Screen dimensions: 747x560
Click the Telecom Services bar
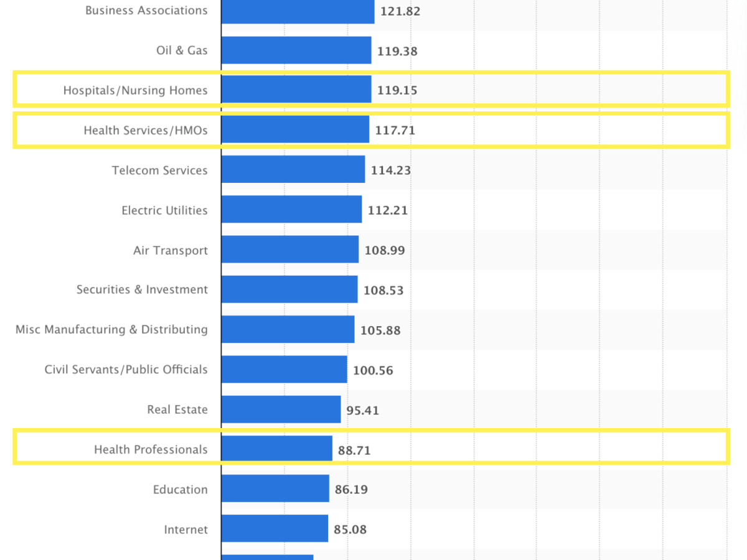pyautogui.click(x=293, y=170)
